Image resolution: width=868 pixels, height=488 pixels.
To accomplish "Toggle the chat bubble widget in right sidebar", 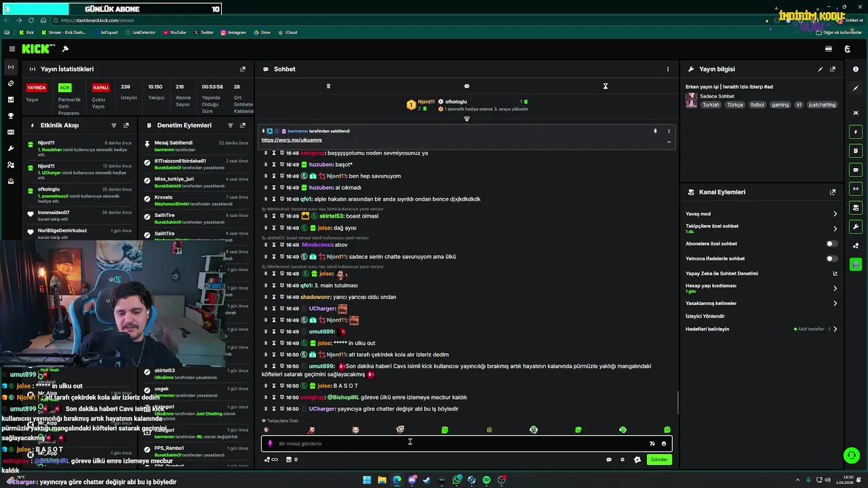I will pos(856,169).
